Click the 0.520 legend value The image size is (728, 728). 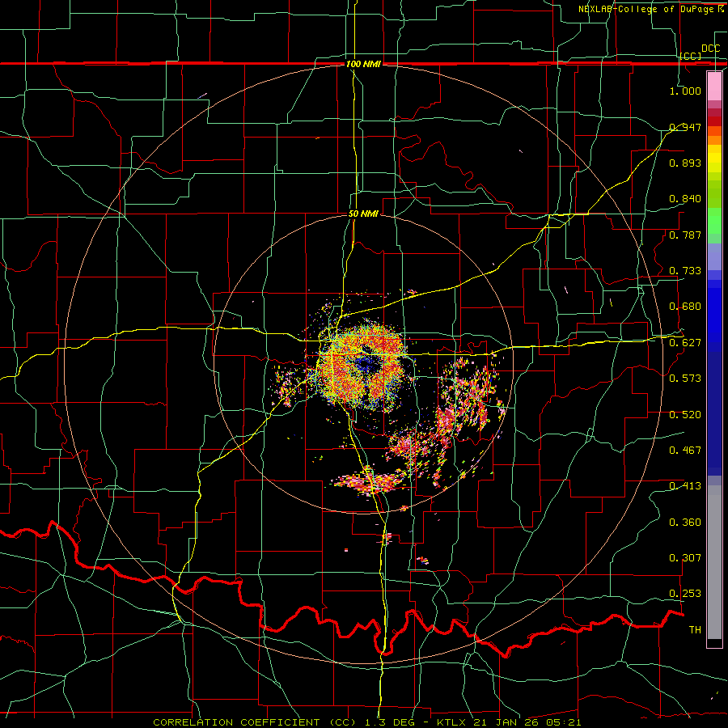point(685,415)
